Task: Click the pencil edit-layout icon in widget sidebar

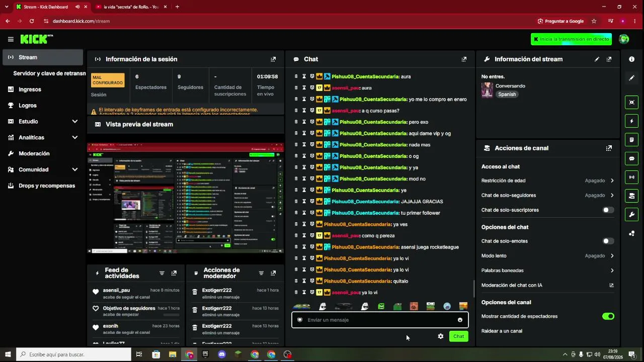Action: (x=631, y=78)
